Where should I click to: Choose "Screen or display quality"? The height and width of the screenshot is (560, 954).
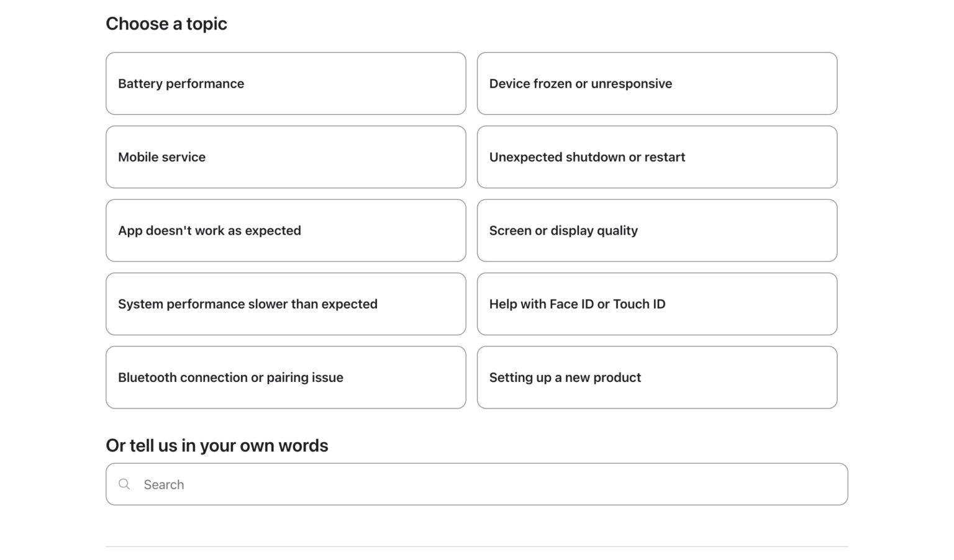coord(657,230)
